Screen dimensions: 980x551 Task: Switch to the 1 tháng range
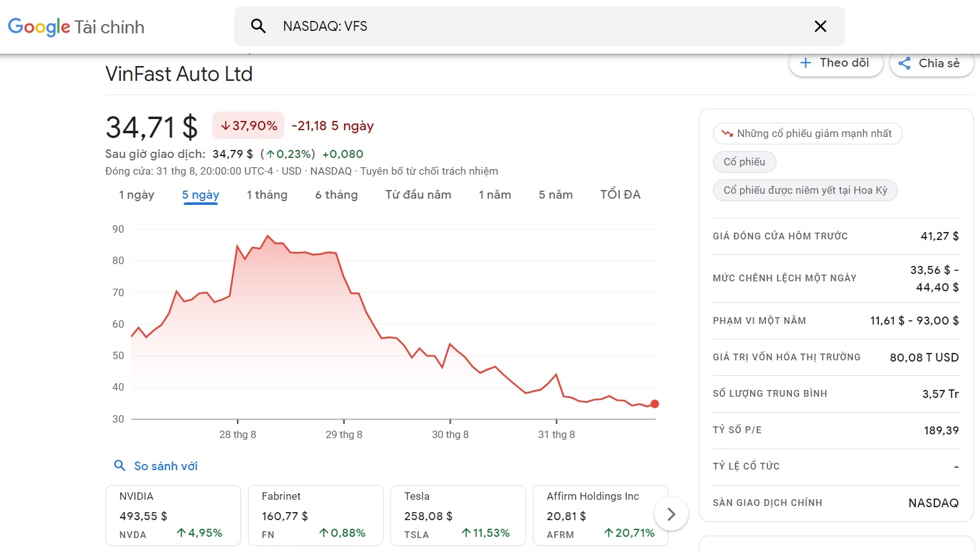tap(267, 195)
